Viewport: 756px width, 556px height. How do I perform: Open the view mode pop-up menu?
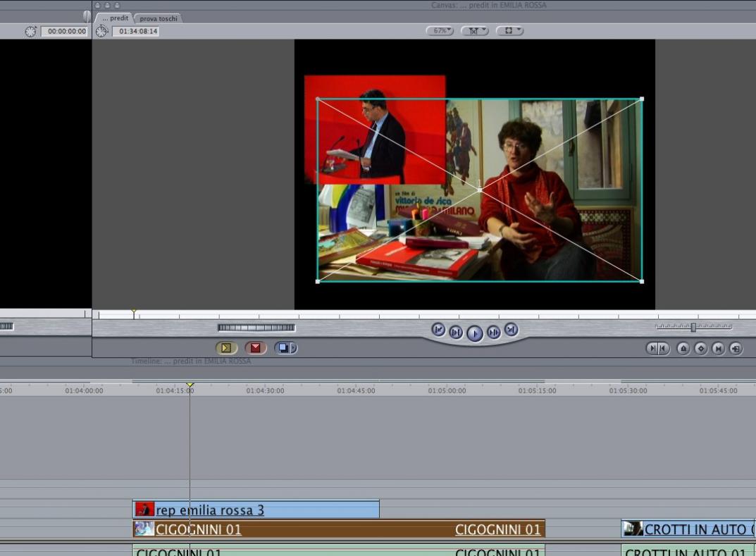click(x=509, y=31)
